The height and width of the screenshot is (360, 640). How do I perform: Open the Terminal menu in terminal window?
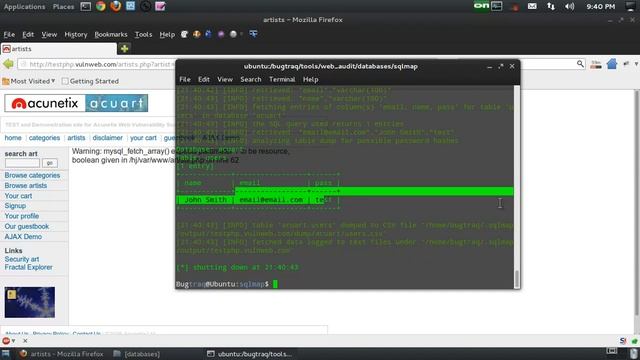click(x=282, y=80)
